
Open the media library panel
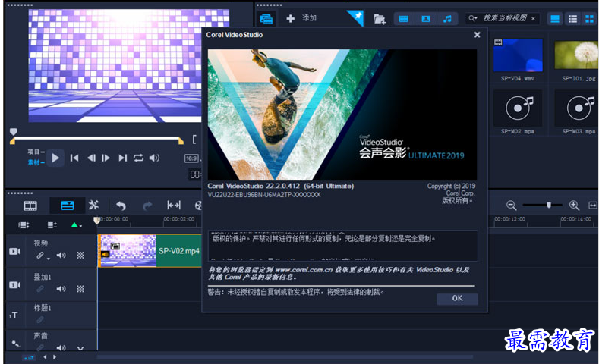(266, 18)
